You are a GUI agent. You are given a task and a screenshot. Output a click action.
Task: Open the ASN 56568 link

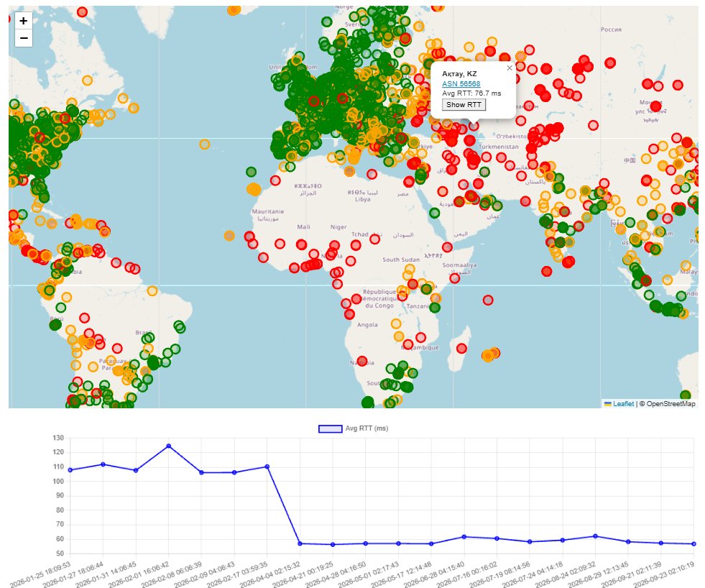tap(461, 83)
